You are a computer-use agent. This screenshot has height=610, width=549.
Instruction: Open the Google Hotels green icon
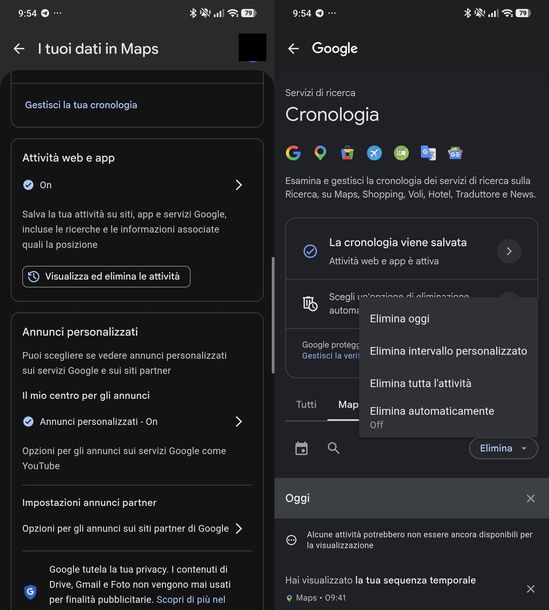pyautogui.click(x=401, y=153)
